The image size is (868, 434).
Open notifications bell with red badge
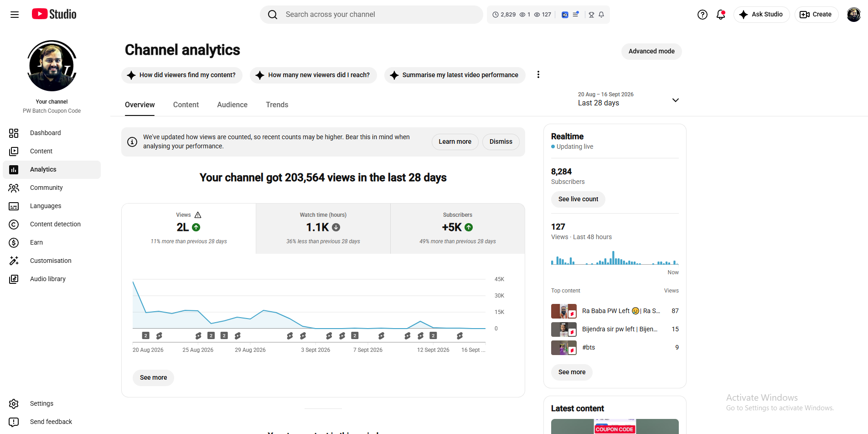[721, 15]
